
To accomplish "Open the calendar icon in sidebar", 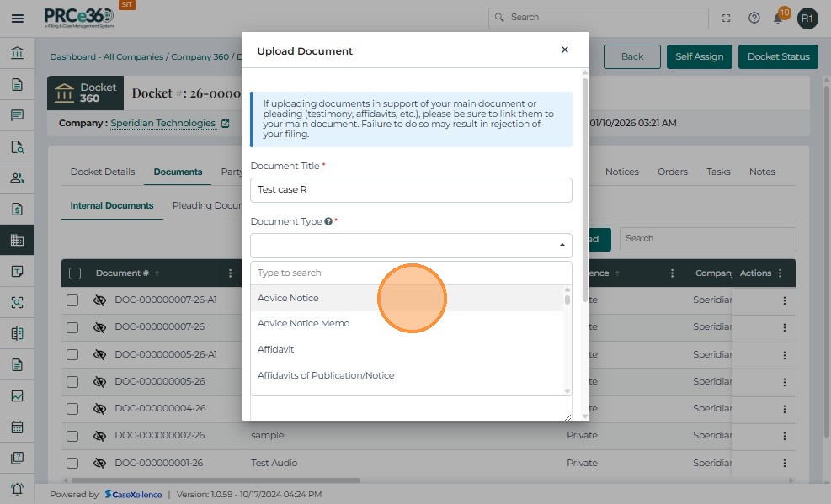I will click(17, 427).
